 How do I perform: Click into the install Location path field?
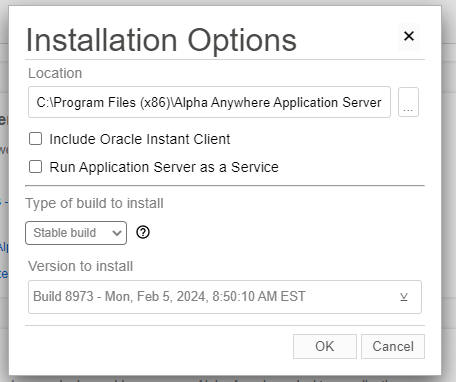209,102
